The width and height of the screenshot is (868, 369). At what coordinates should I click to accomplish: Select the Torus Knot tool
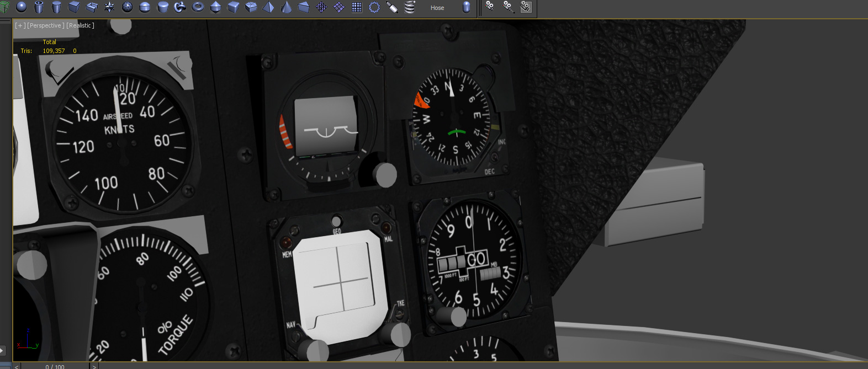click(180, 7)
